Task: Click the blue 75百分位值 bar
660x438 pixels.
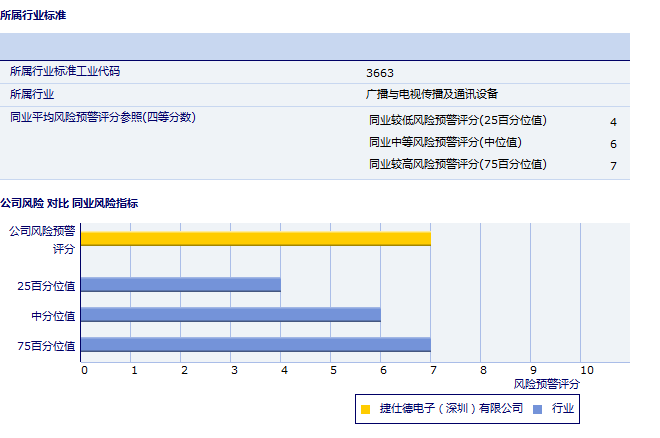Action: [255, 345]
